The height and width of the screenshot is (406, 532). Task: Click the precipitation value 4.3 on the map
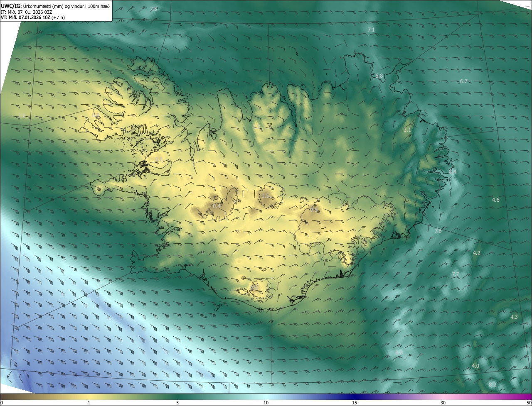[x=514, y=317]
